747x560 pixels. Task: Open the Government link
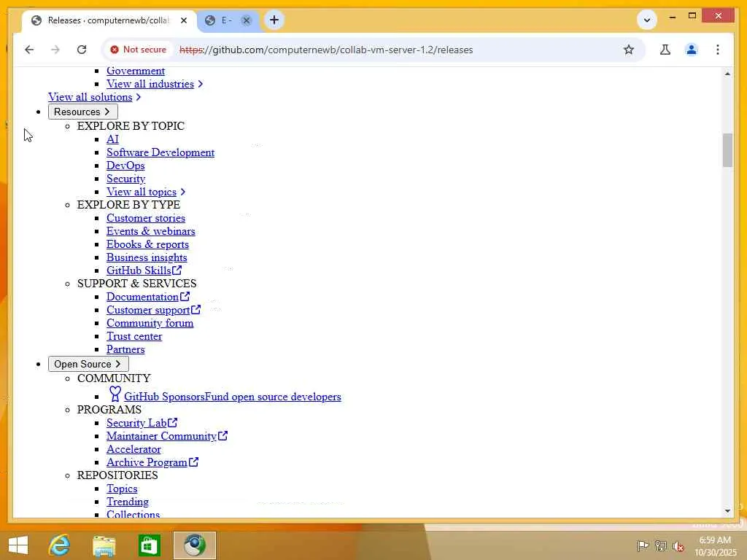[x=135, y=71]
